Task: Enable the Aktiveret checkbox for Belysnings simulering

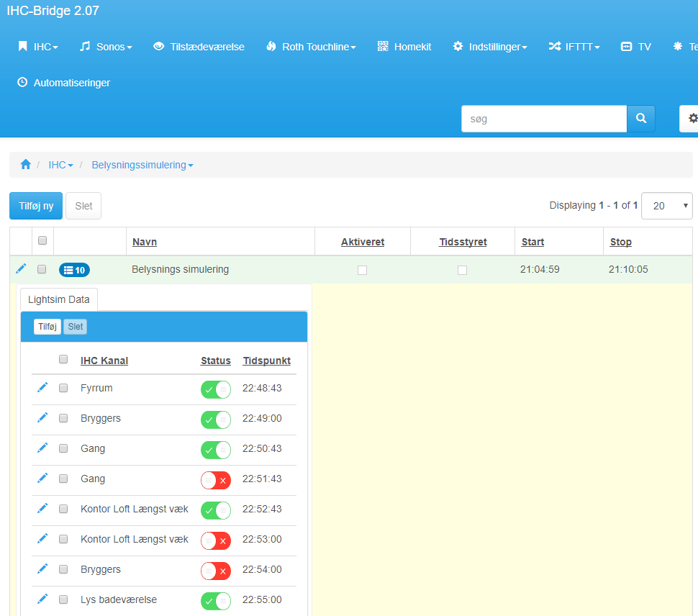Action: (x=362, y=270)
